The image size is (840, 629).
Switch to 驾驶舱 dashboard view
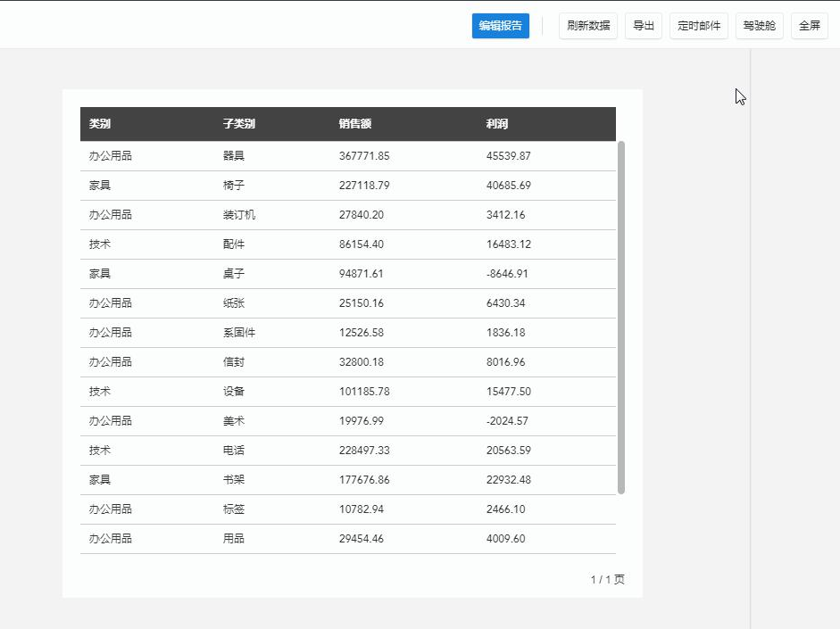pos(760,26)
